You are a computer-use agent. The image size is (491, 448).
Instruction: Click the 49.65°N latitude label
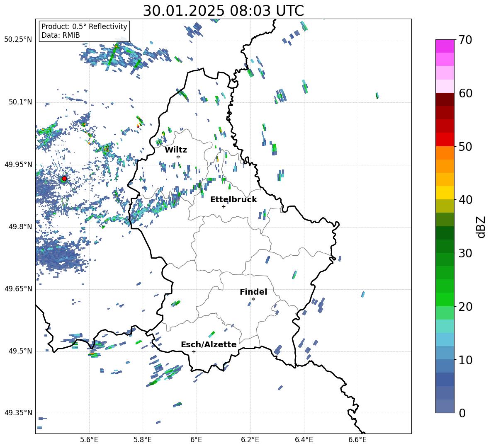click(x=18, y=289)
